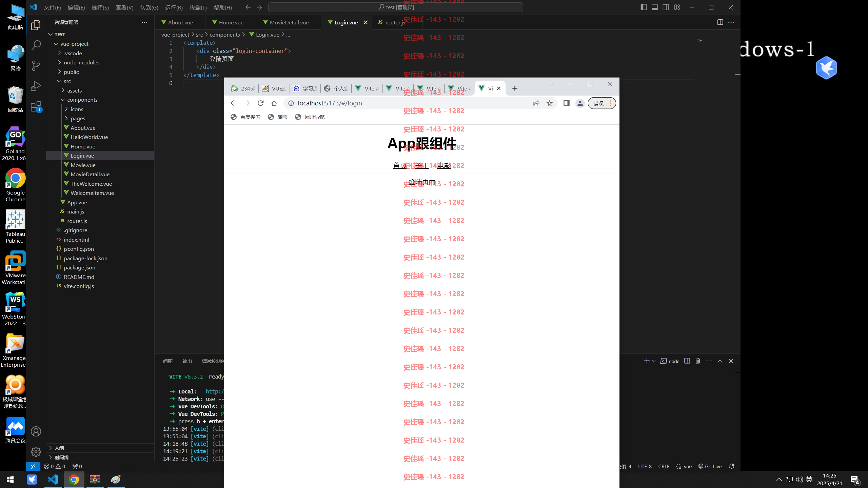Open Chrome from Windows taskbar
868x488 pixels.
[74, 480]
